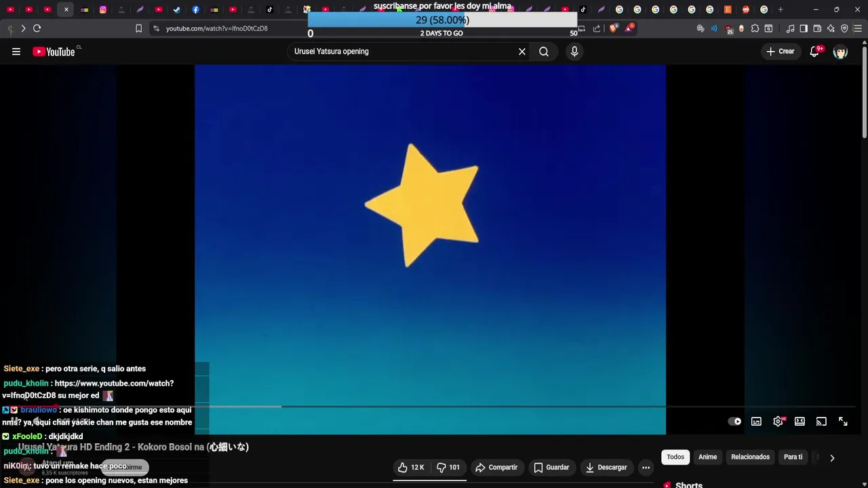This screenshot has width=868, height=488.
Task: Switch to the Instagram tab
Action: click(x=103, y=9)
